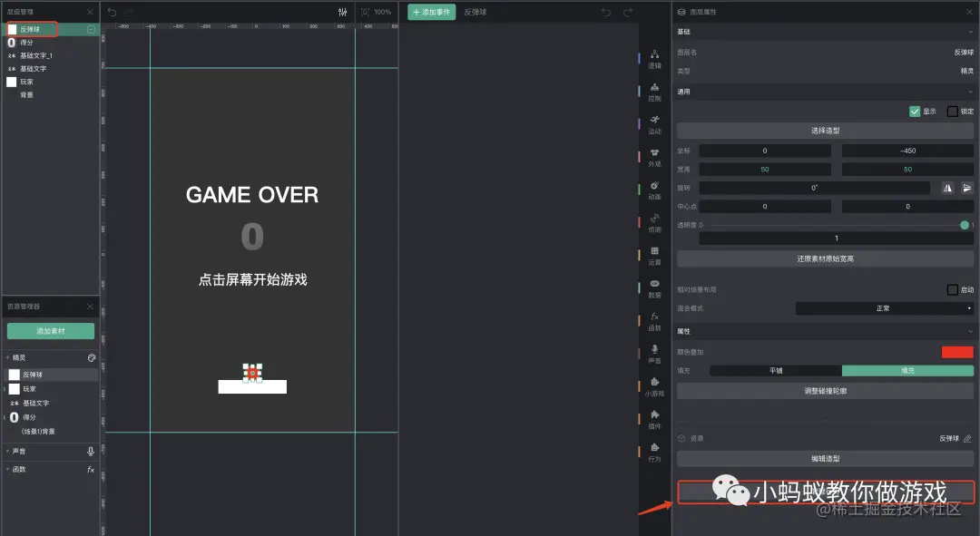This screenshot has height=536, width=980.
Task: Click the 添加事件 button
Action: 431,12
